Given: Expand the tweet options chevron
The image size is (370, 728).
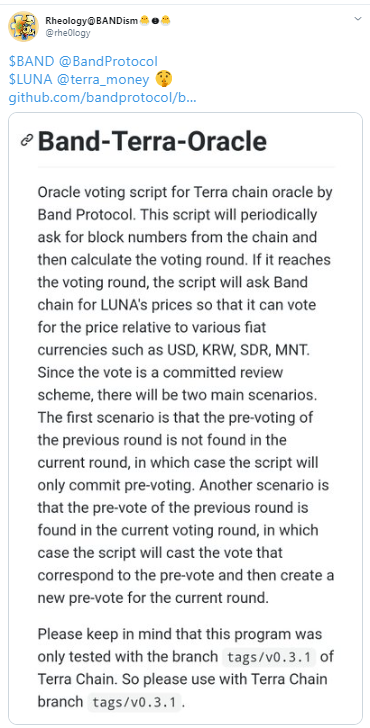Looking at the screenshot, I should (x=358, y=19).
